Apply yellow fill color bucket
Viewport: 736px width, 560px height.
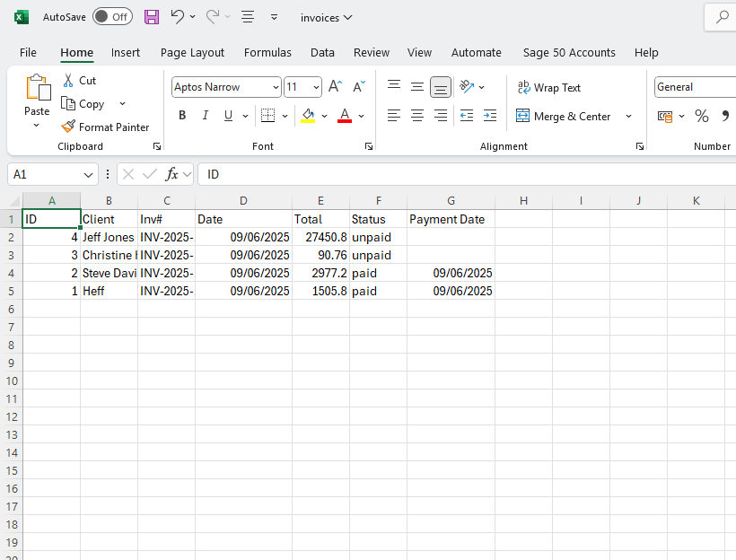coord(308,116)
